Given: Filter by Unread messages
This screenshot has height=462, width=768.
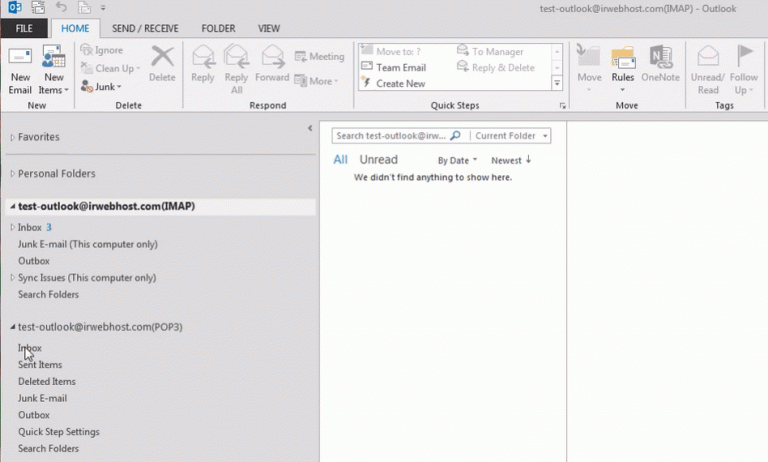Looking at the screenshot, I should [378, 160].
